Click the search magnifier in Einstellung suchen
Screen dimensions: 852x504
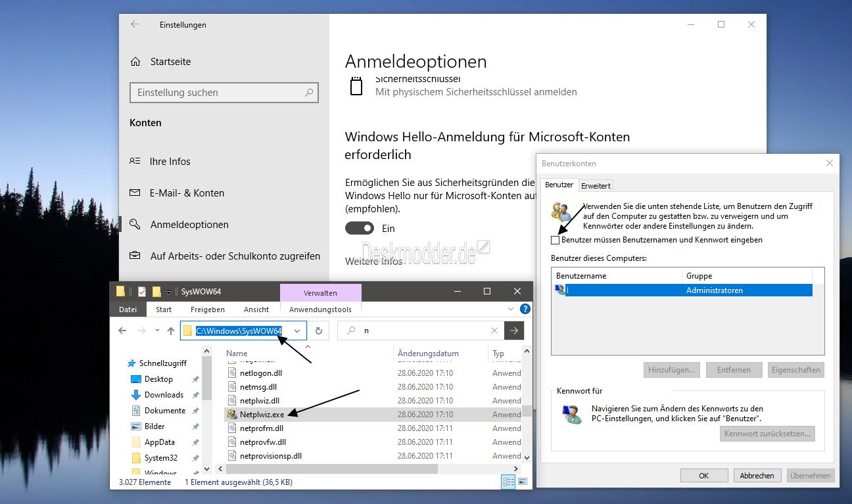point(309,93)
